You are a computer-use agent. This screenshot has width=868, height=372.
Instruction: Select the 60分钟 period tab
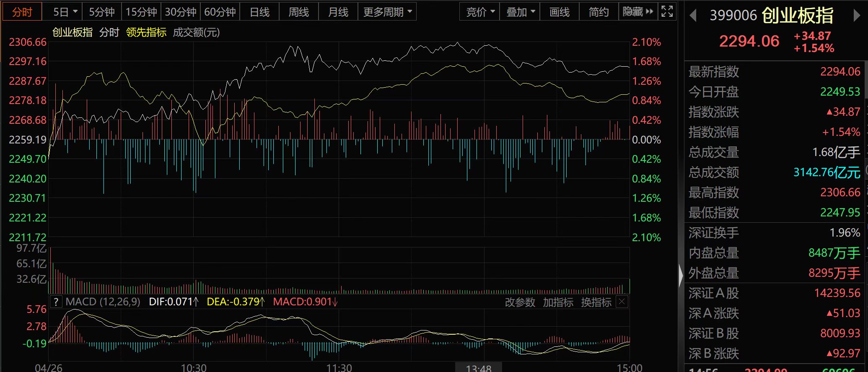[220, 12]
